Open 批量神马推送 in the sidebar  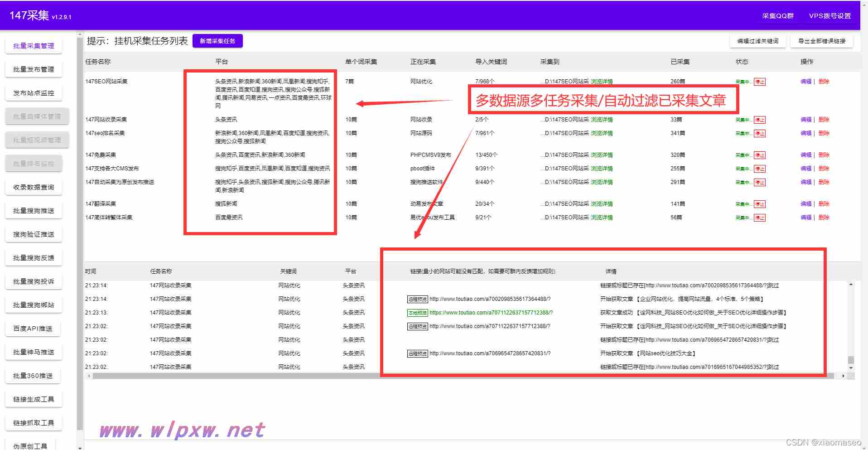tap(34, 352)
